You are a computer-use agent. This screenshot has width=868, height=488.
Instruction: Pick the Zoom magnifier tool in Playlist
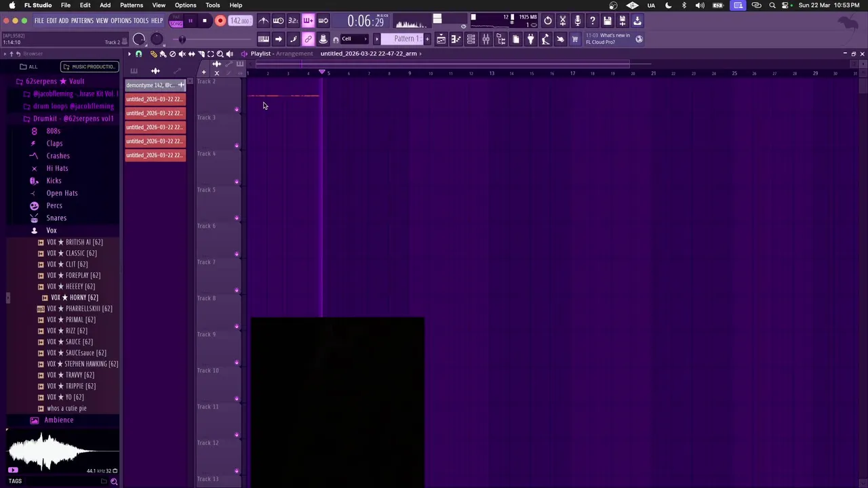click(220, 54)
